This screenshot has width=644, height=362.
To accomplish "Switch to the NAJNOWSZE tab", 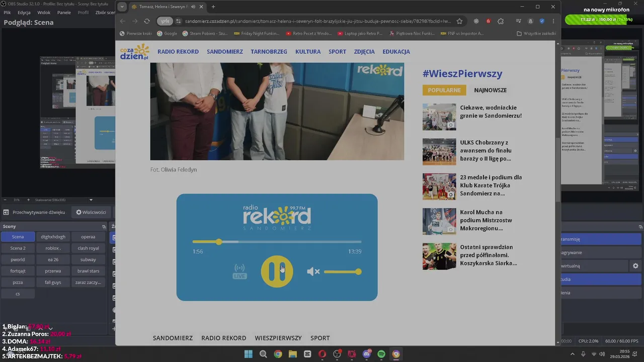I will pos(491,90).
